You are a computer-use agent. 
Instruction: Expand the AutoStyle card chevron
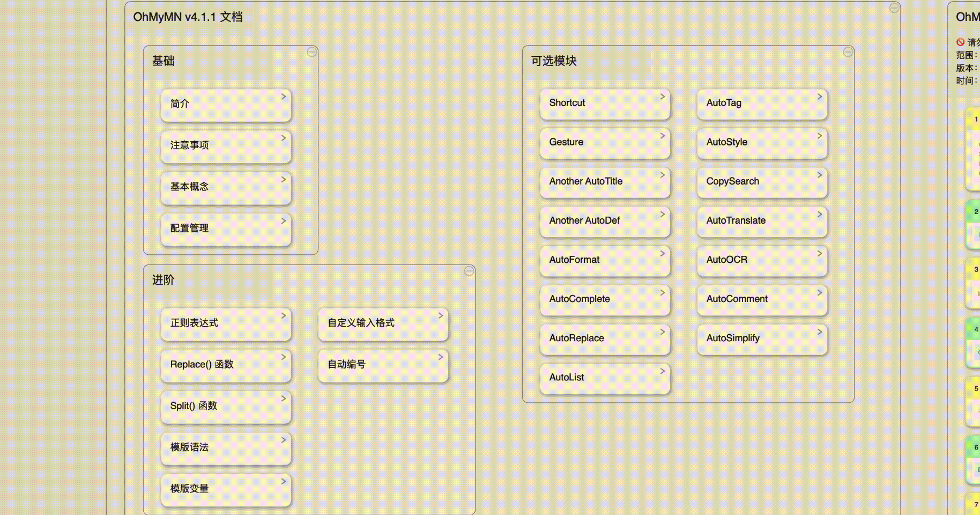click(820, 136)
